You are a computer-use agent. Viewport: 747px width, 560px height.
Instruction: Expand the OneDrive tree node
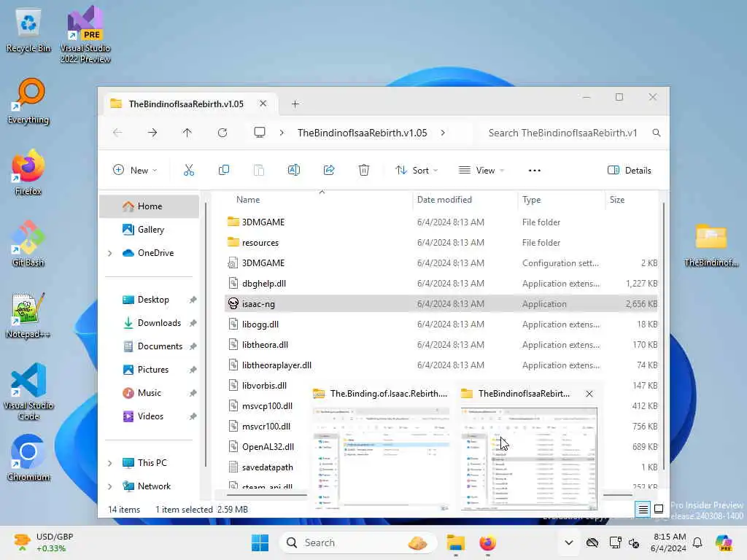tap(110, 253)
